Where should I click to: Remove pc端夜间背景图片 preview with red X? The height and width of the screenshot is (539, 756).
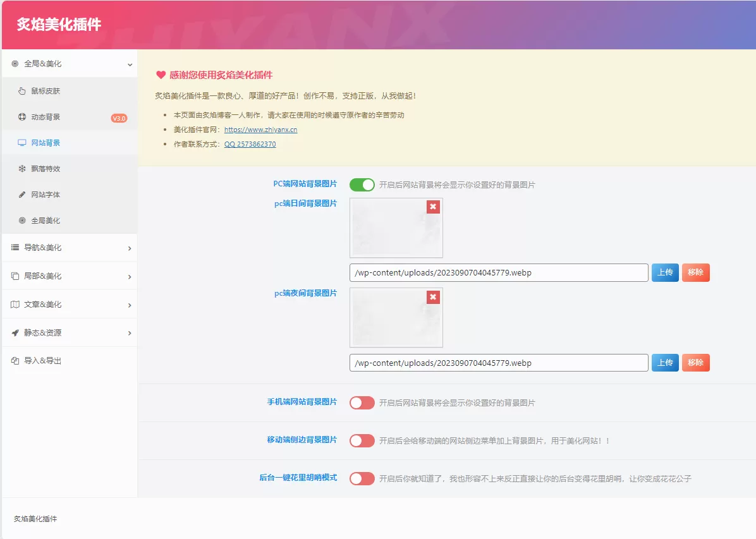(x=432, y=297)
